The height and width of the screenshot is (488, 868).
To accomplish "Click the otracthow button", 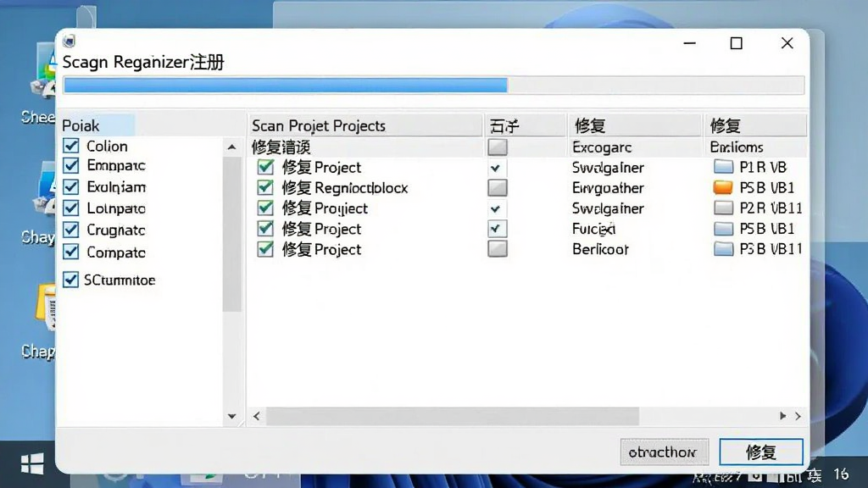I will coord(665,452).
